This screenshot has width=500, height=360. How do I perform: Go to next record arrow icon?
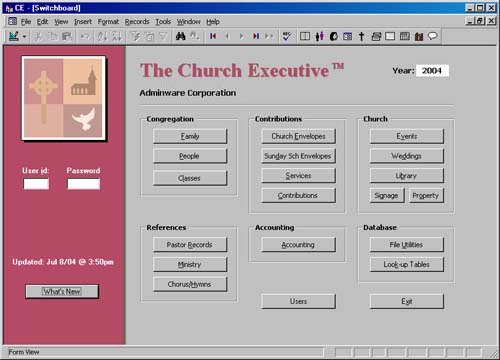click(241, 36)
